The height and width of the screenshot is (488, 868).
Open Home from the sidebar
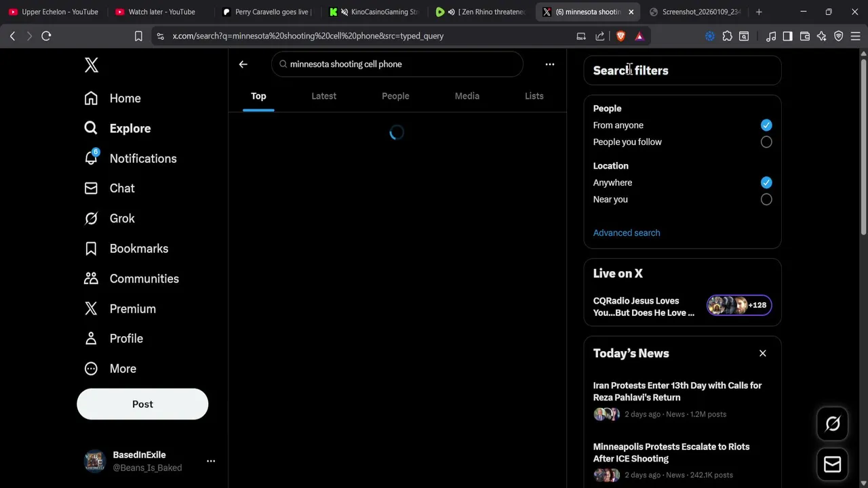tap(113, 98)
